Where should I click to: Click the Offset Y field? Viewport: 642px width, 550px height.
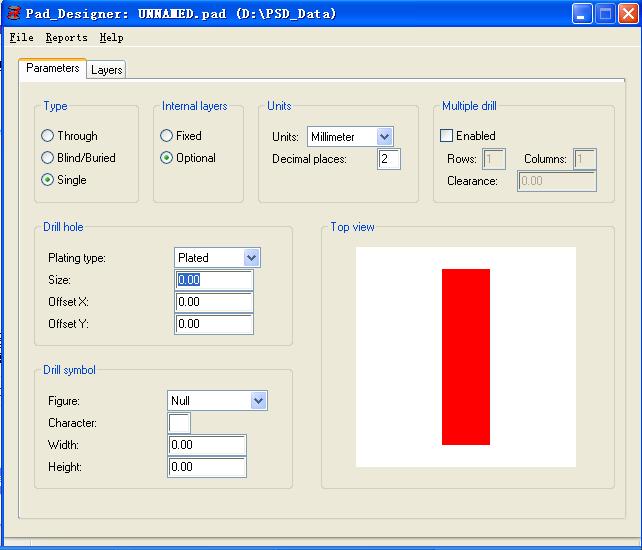214,324
